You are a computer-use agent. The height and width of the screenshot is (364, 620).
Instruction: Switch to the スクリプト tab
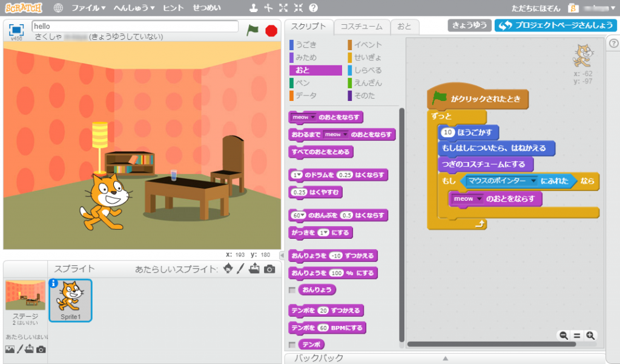pos(308,27)
